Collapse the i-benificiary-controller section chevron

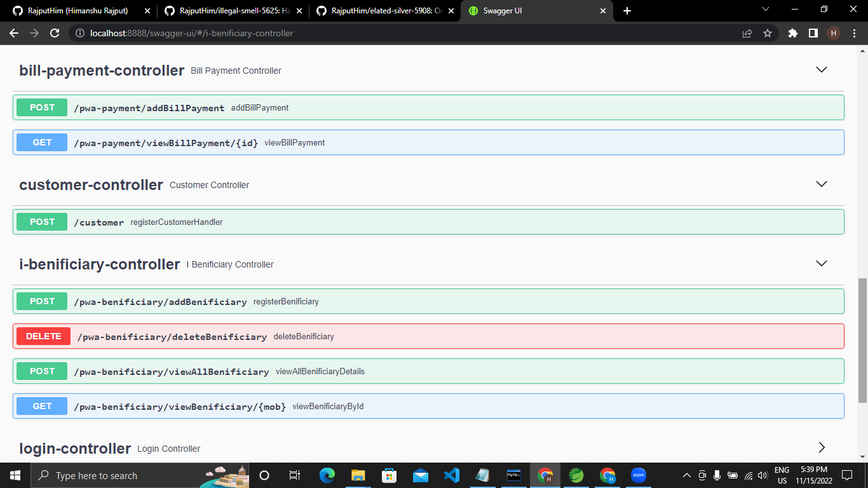pos(822,264)
